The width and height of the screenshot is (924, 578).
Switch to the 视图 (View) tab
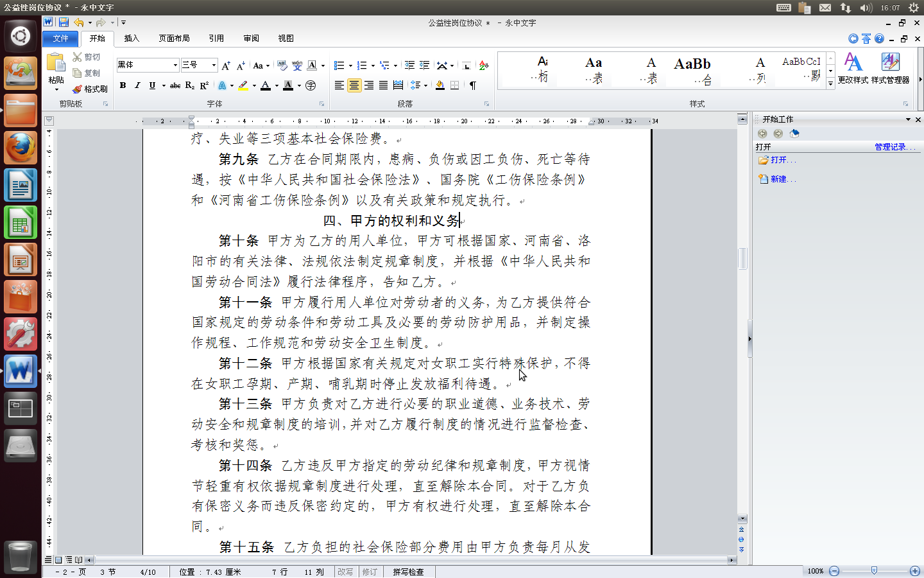coord(286,39)
